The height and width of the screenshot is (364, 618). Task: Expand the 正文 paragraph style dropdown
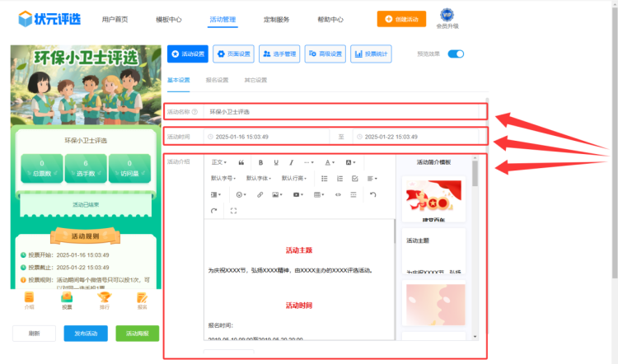[x=219, y=162]
